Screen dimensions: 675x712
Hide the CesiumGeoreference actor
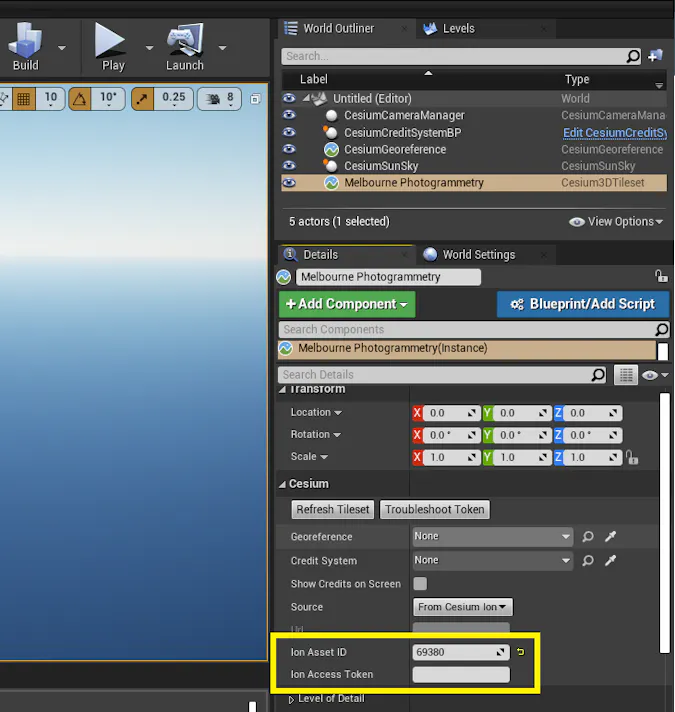[289, 149]
